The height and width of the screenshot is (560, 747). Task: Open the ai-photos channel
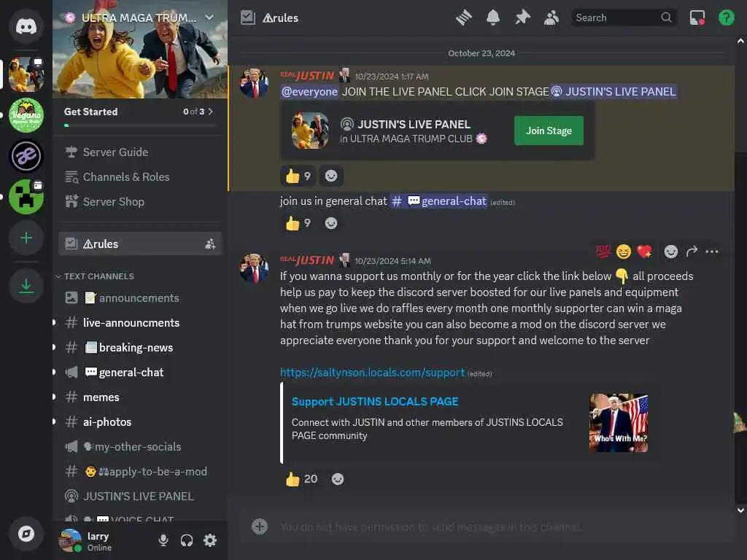140,421
